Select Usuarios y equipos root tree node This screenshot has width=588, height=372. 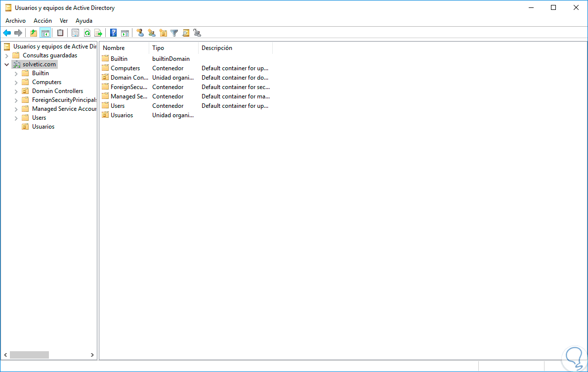pos(55,46)
